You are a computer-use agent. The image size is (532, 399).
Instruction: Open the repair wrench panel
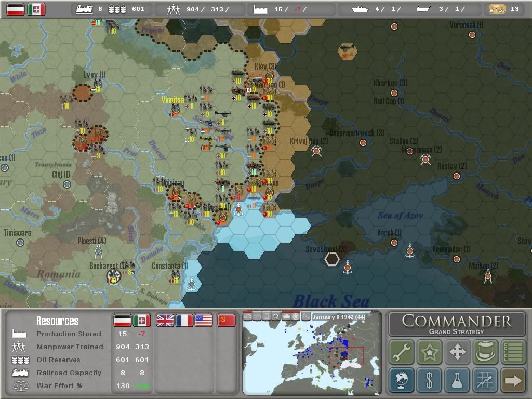[x=402, y=352]
